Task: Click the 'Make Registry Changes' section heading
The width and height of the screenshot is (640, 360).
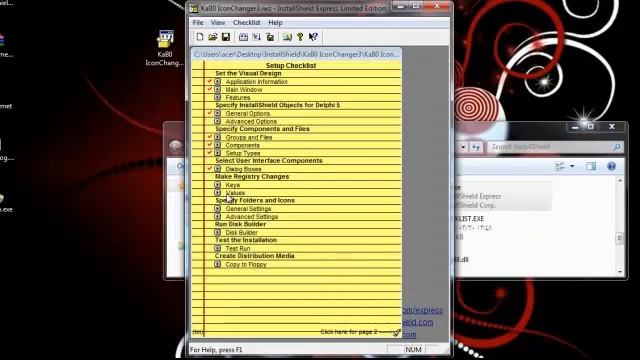Action: coord(252,177)
